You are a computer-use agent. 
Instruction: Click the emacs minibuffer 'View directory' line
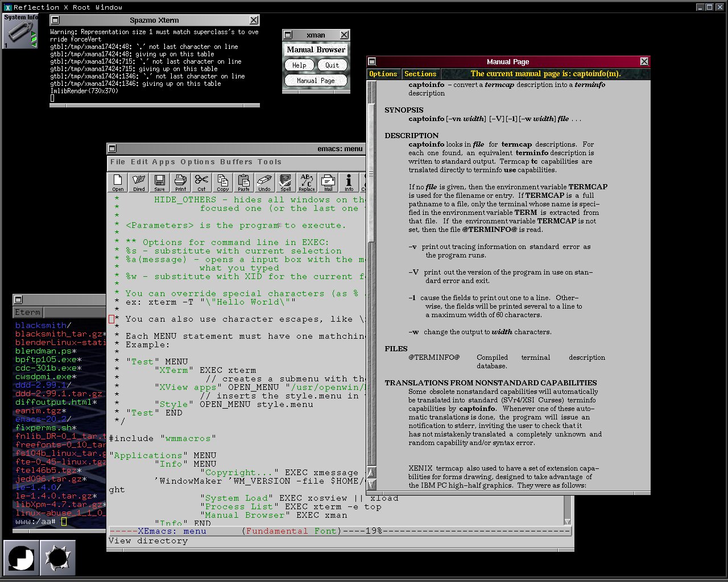point(148,541)
